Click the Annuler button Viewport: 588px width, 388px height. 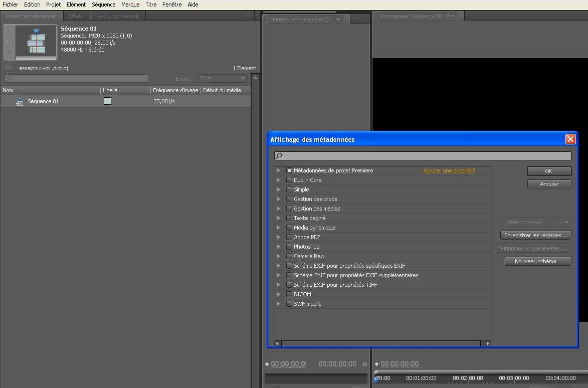[x=549, y=184]
